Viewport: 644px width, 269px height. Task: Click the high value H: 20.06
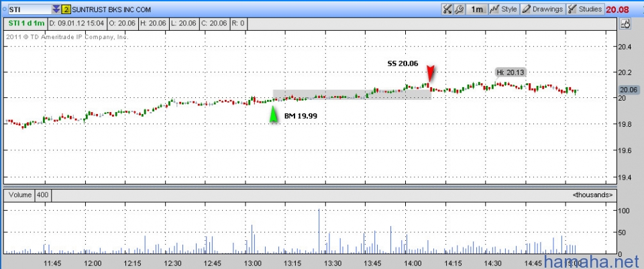[153, 23]
